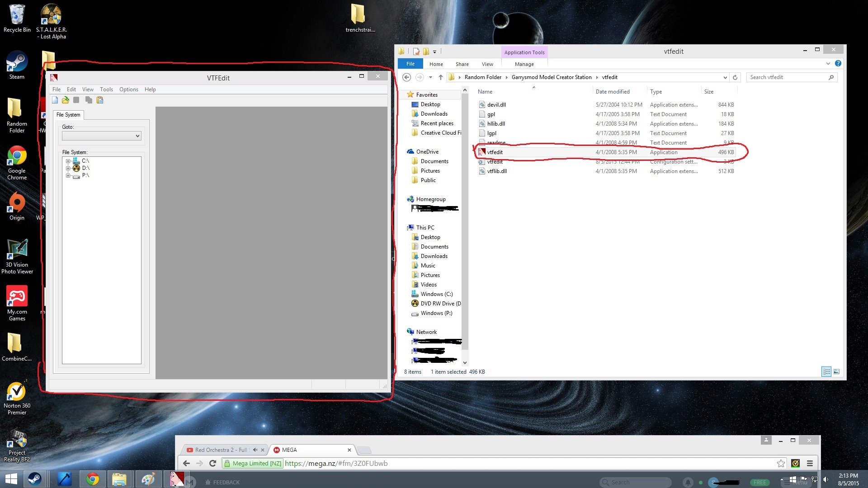
Task: Click the Search vtfedit input field
Action: pyautogui.click(x=787, y=77)
